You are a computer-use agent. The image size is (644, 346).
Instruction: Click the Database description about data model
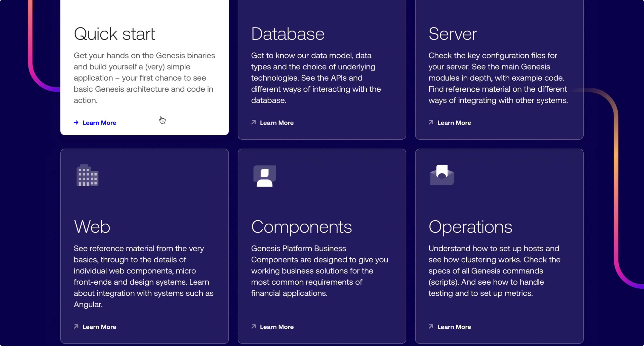[x=316, y=78]
